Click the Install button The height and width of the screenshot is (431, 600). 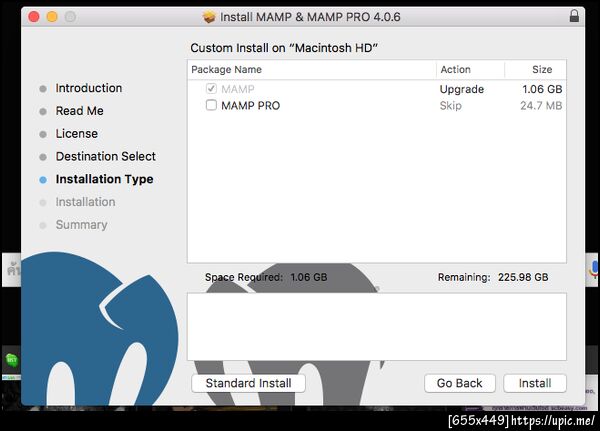pos(535,383)
